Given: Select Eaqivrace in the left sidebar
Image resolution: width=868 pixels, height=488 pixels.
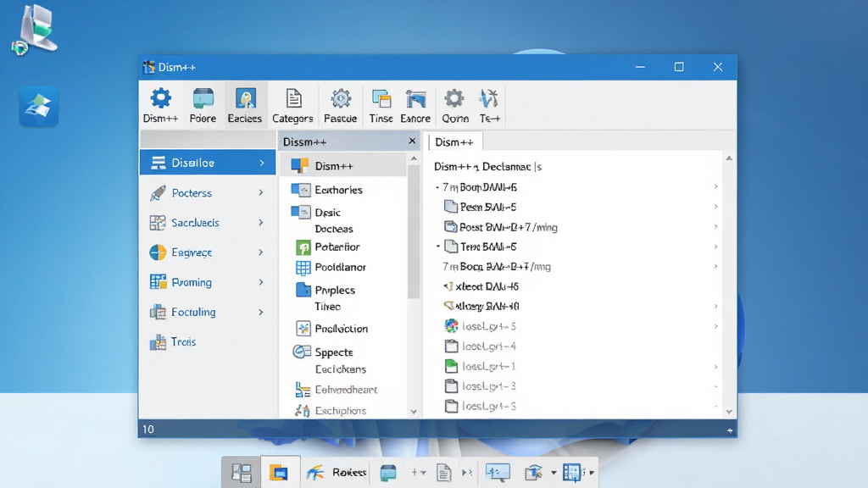Looking at the screenshot, I should click(208, 252).
